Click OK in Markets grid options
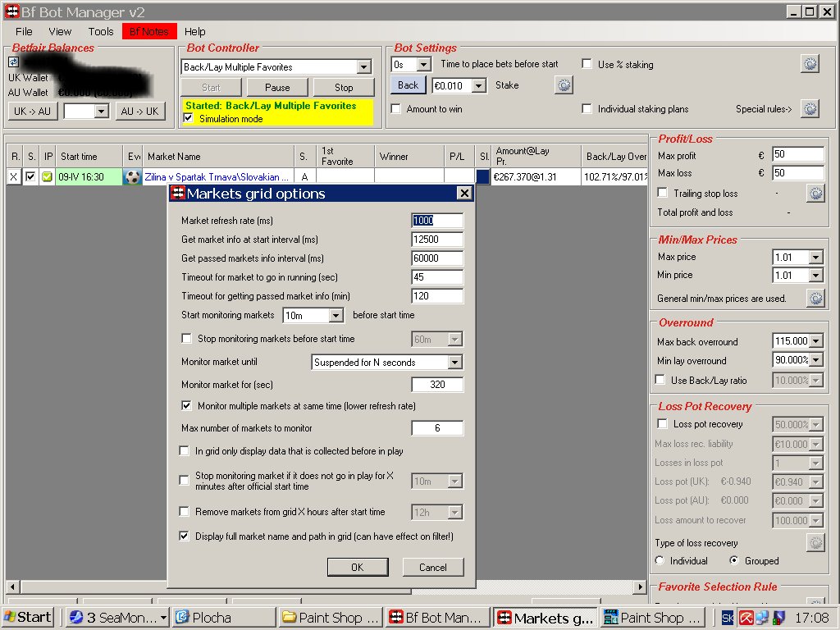 coord(358,567)
